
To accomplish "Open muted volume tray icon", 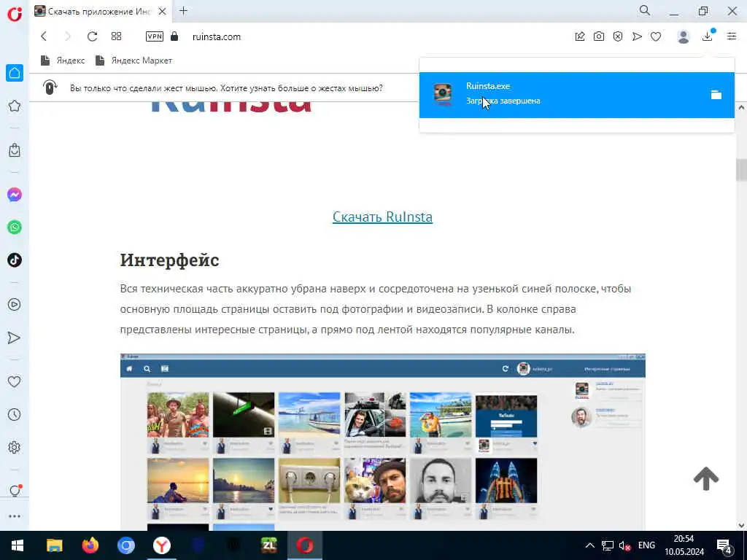I will [624, 545].
